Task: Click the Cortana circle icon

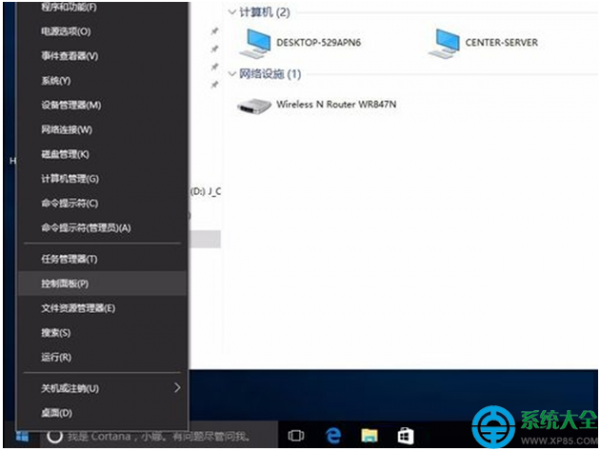Action: point(55,436)
